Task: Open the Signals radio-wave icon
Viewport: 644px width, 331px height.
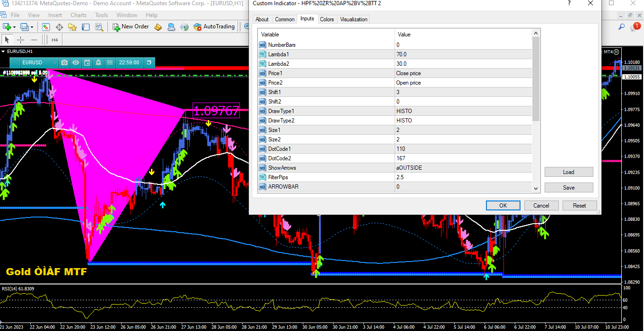Action: pyautogui.click(x=185, y=27)
